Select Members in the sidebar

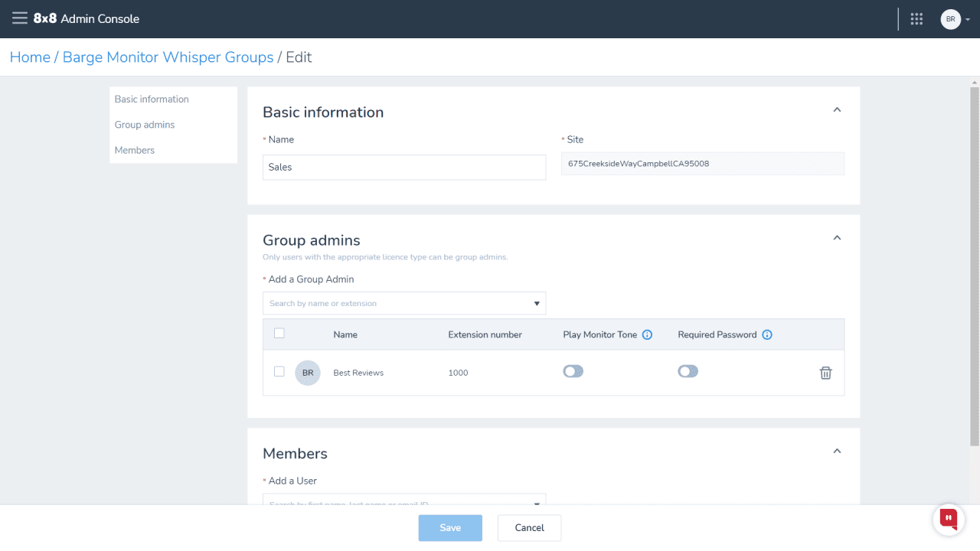134,150
